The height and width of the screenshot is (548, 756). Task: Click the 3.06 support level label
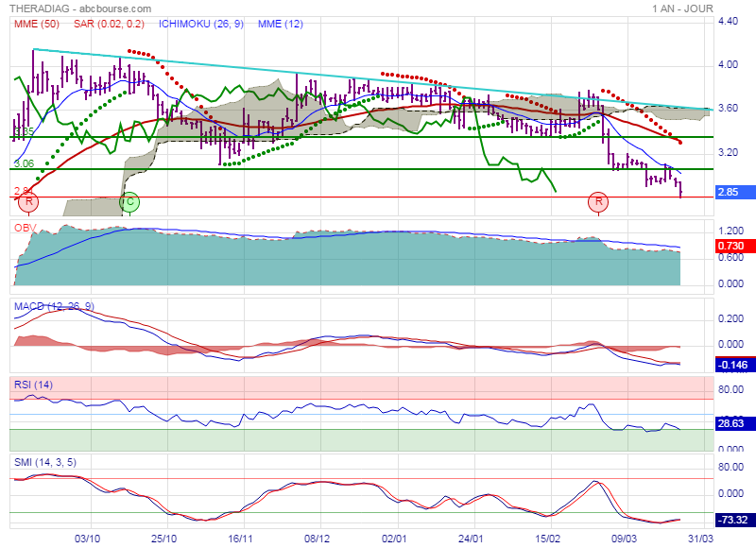coord(24,163)
